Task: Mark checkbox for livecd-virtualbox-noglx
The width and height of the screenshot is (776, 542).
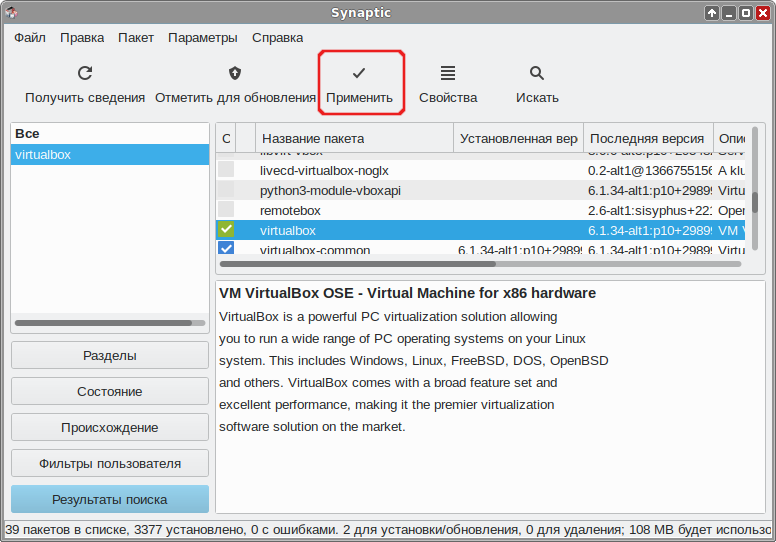Action: pyautogui.click(x=227, y=170)
